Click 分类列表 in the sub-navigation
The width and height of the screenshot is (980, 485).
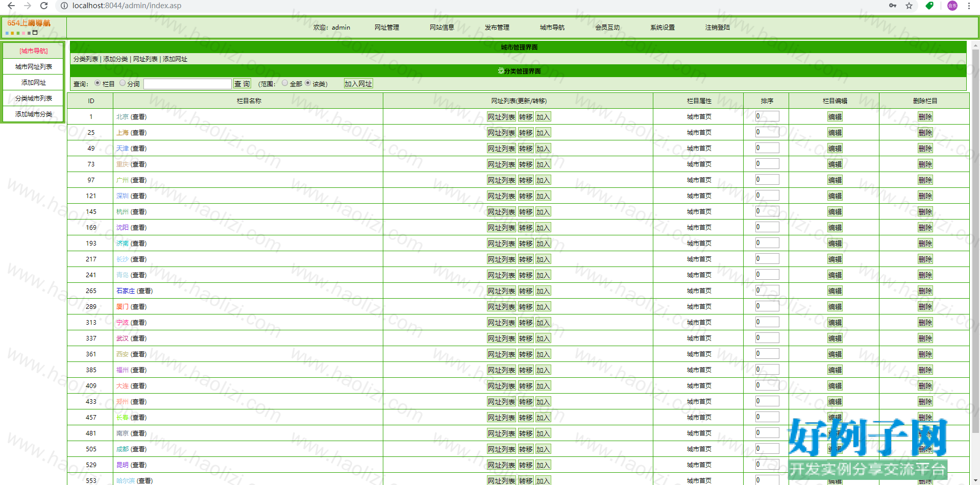86,59
